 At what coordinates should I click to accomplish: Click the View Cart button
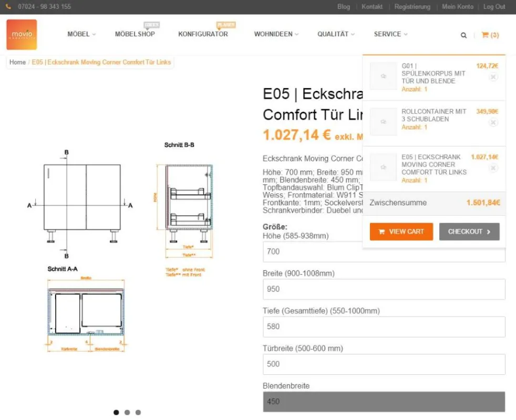point(401,232)
